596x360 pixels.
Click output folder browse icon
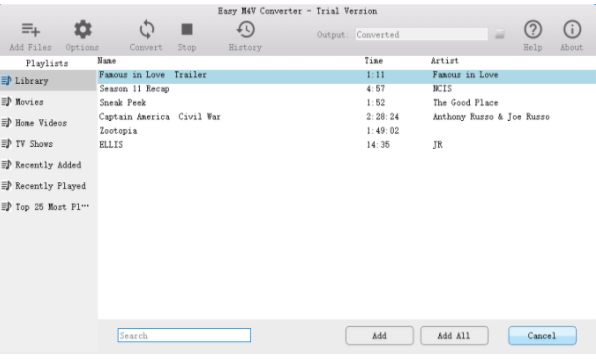pos(500,34)
